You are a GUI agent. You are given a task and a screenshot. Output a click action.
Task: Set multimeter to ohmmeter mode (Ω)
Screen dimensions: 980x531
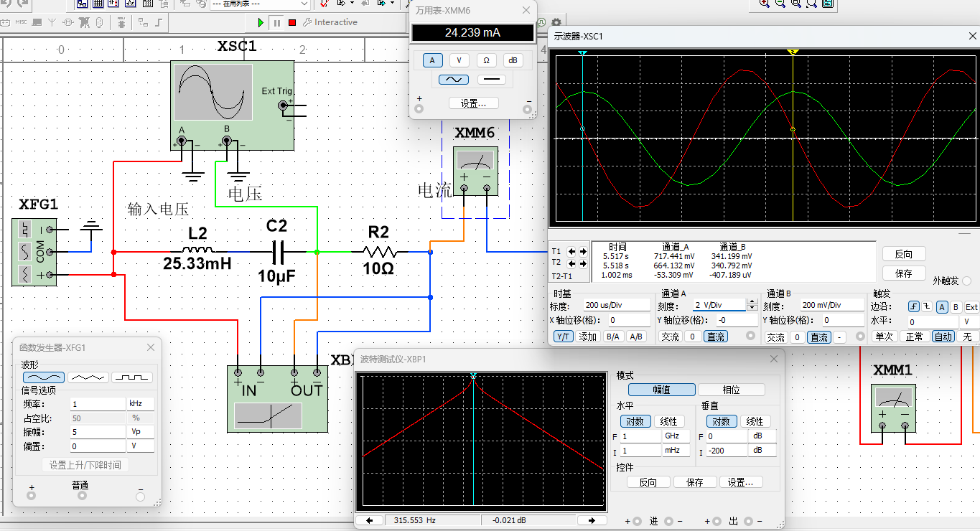click(486, 60)
